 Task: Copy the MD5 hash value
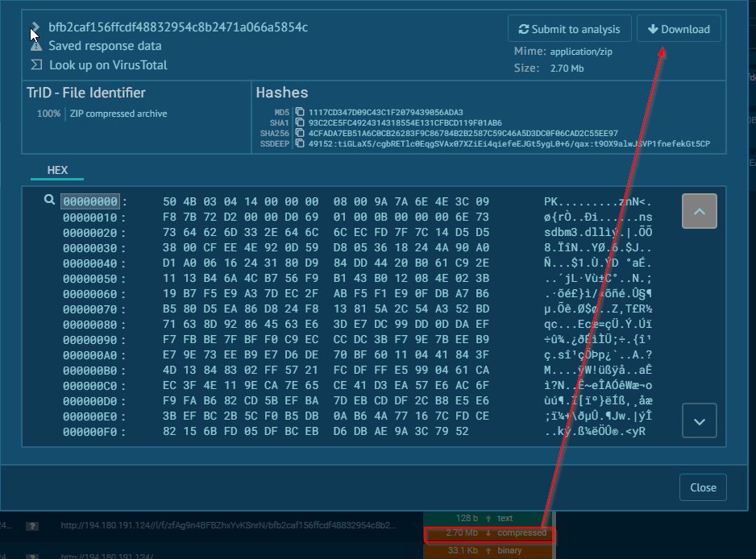coord(300,112)
